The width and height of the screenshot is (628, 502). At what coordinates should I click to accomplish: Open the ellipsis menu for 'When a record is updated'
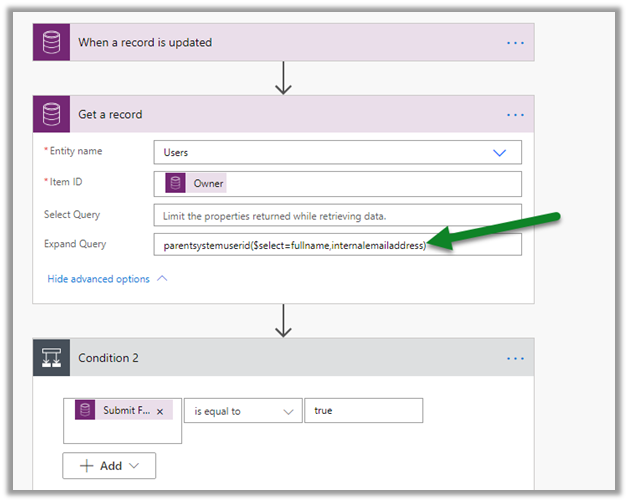[515, 43]
